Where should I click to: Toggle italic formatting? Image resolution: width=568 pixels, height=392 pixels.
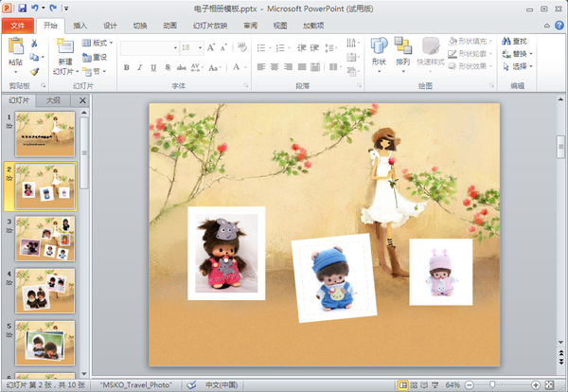[x=140, y=67]
